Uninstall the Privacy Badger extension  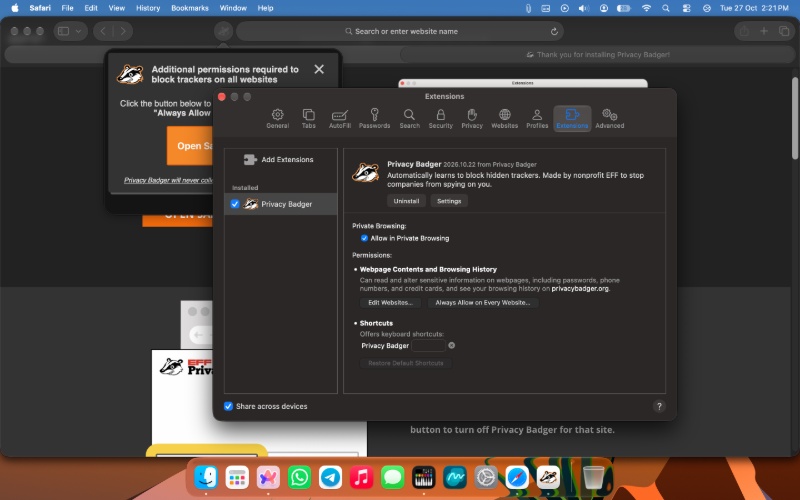406,201
